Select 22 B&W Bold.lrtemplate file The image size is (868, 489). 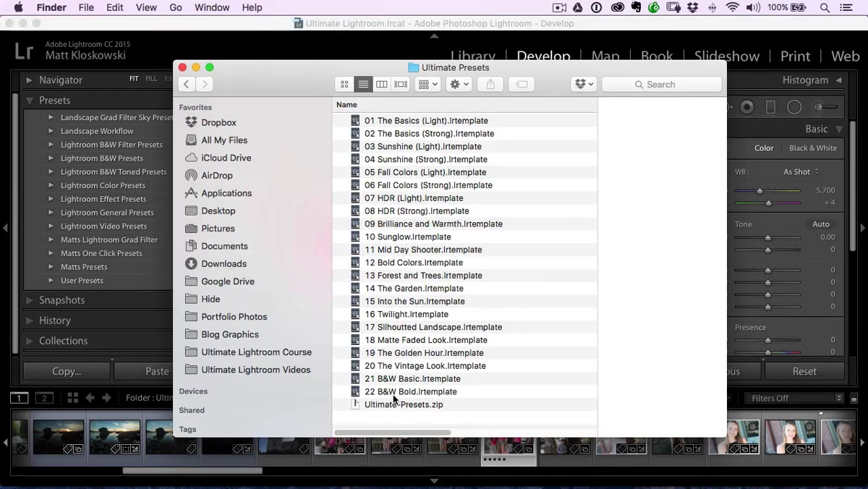(x=410, y=391)
